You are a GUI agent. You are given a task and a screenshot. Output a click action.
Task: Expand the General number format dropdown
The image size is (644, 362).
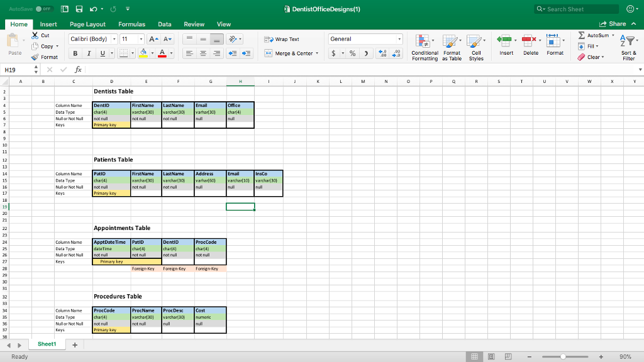click(401, 39)
